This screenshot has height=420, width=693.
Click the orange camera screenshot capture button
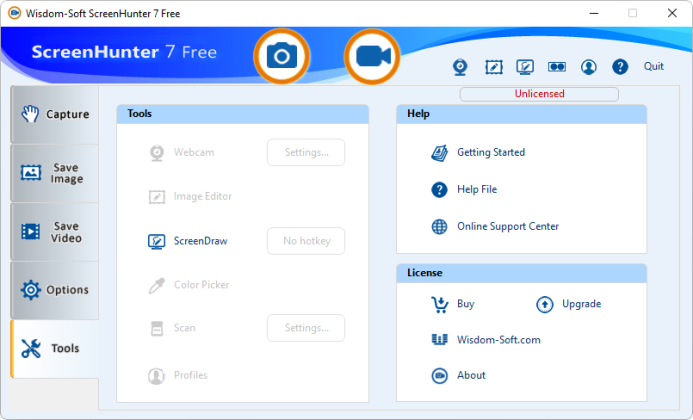pyautogui.click(x=282, y=57)
